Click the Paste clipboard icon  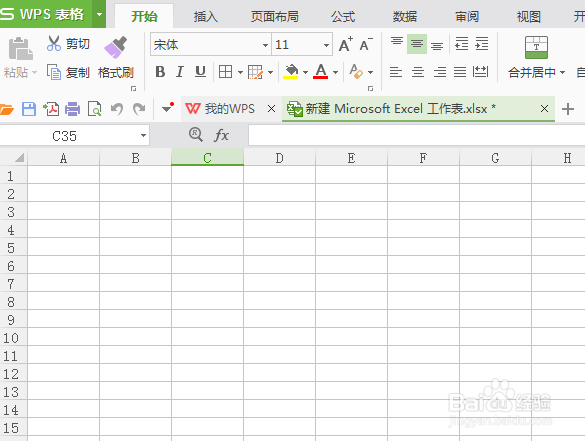pyautogui.click(x=20, y=49)
